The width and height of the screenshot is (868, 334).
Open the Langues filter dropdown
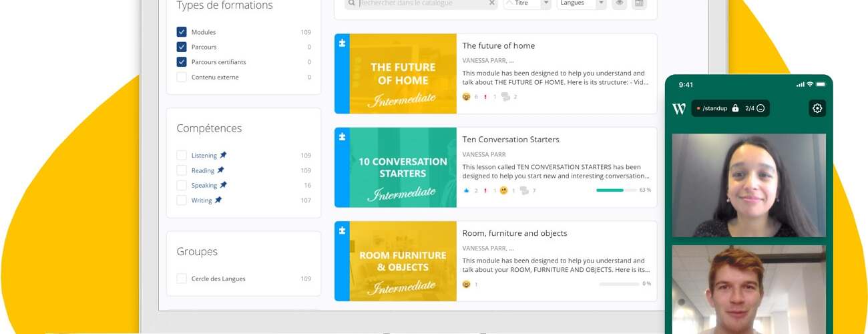tap(582, 3)
